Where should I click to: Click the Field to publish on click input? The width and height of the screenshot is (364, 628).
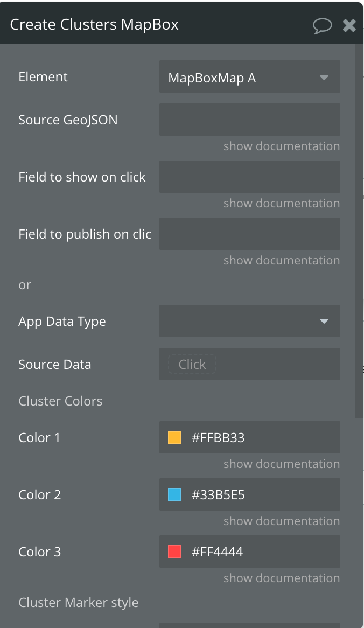[x=249, y=234]
